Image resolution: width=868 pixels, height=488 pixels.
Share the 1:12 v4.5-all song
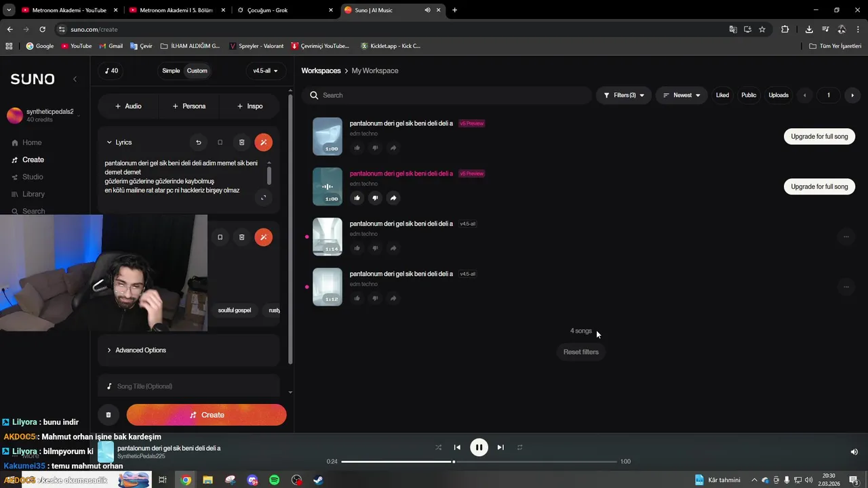[393, 298]
